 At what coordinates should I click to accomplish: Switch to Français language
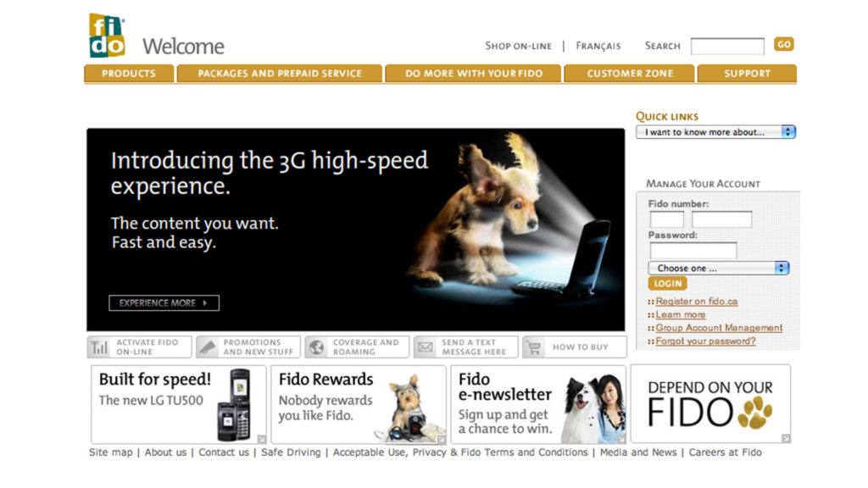(x=598, y=46)
